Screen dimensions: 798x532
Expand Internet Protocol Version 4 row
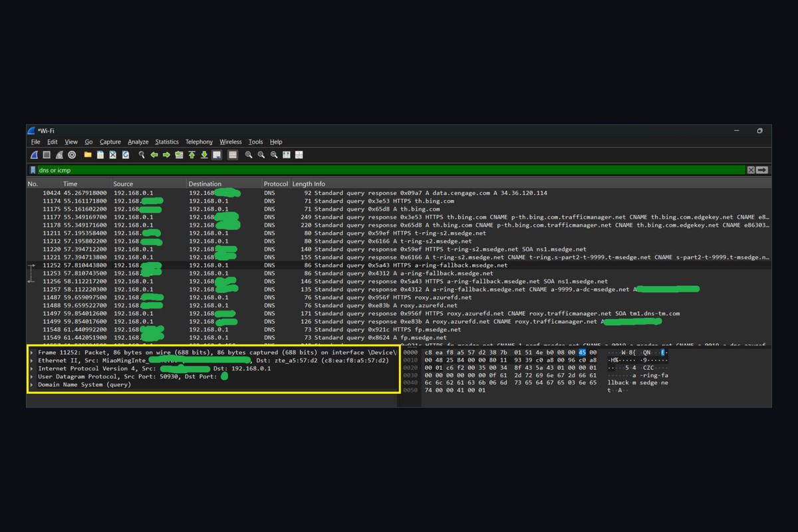(x=31, y=368)
